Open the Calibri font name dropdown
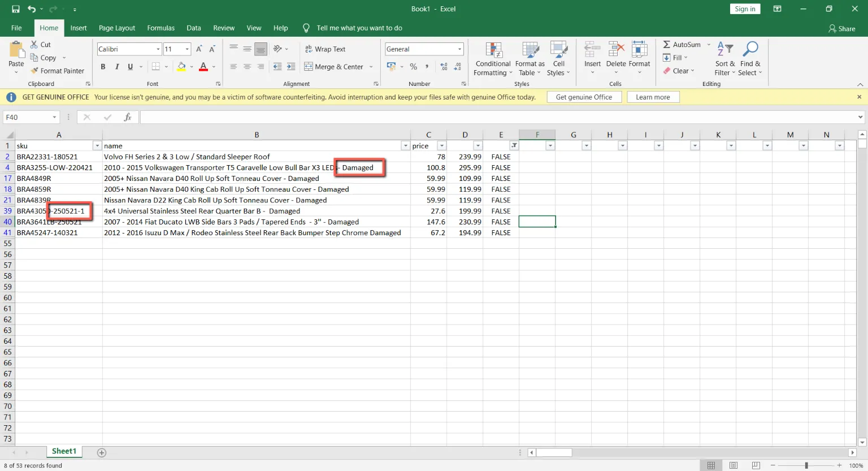 point(158,49)
